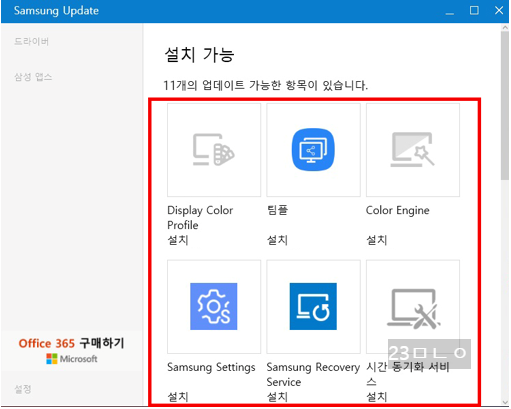This screenshot has width=511, height=409.
Task: Open the 시간 동기화 서비스 tools icon
Action: [413, 309]
